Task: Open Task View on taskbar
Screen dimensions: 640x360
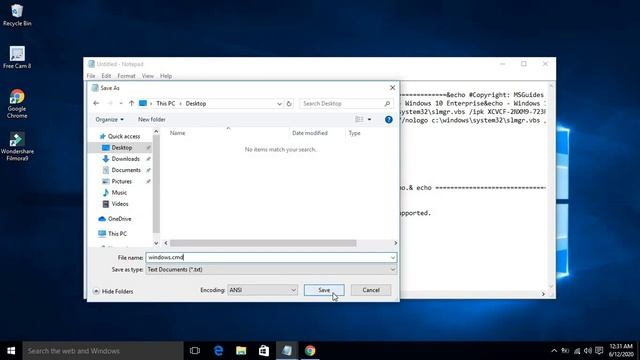Action: (x=195, y=351)
